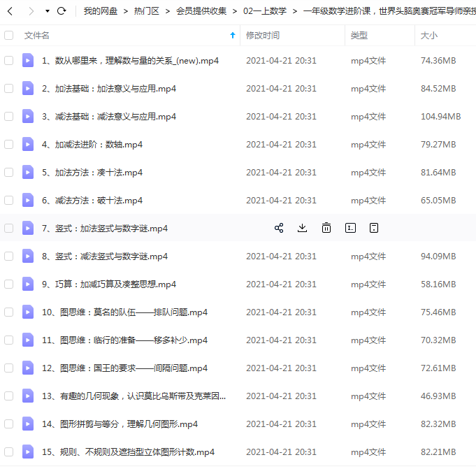Click video icon of 5、加法方法 file

tap(28, 172)
